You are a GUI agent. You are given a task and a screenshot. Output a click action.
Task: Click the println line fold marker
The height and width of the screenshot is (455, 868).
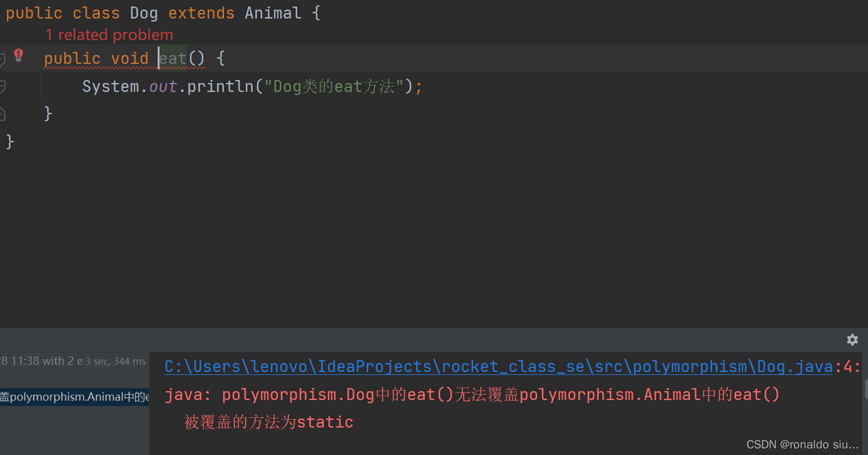point(2,87)
